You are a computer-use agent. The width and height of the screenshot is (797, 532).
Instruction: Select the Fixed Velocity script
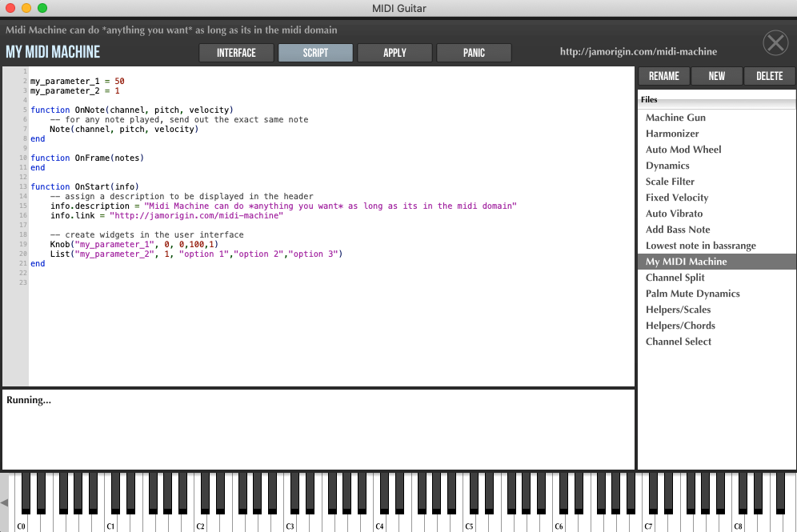click(717, 198)
